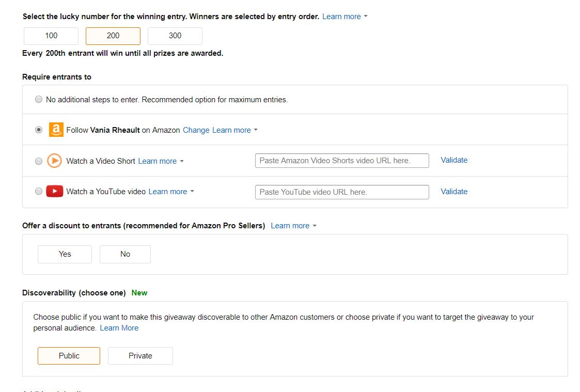This screenshot has width=580, height=392.
Task: Select the 'Watch a Video Short' radio button
Action: (x=39, y=161)
